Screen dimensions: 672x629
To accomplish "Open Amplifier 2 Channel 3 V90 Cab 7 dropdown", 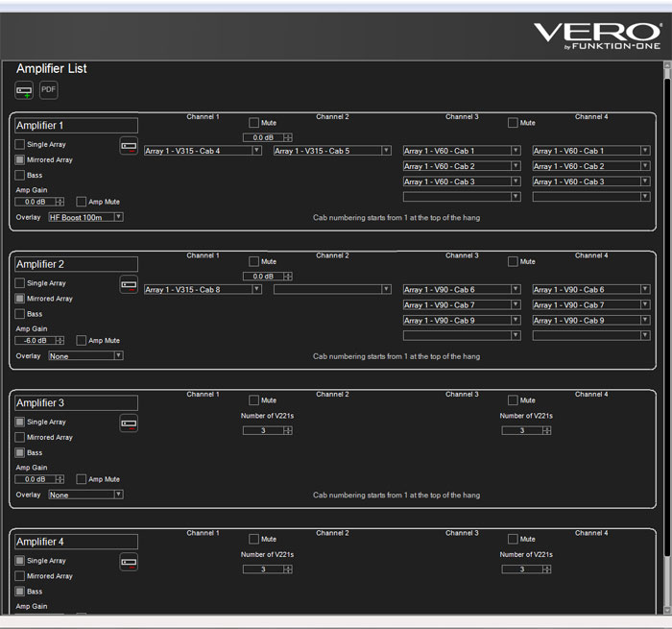I will pos(462,304).
